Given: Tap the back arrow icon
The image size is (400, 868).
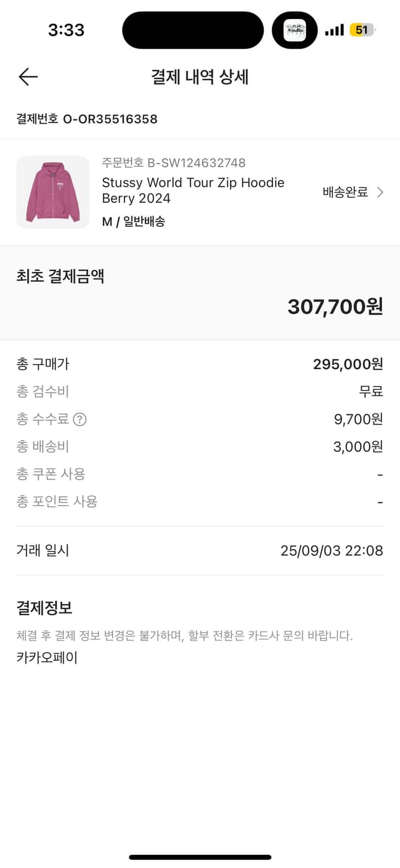Looking at the screenshot, I should tap(28, 76).
